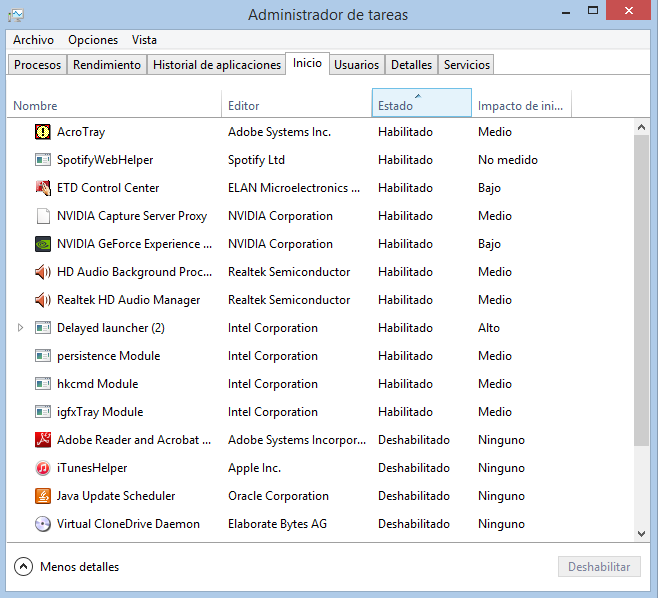Open the Vista menu
Screen dimensions: 658x598
pos(144,40)
